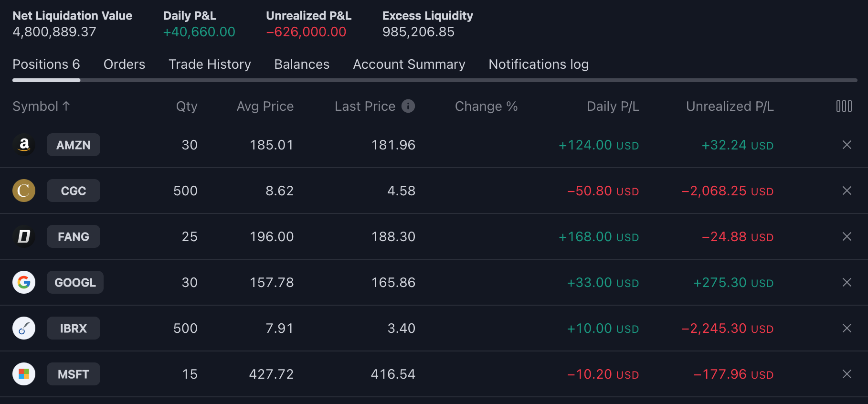Click the Canopy Growth CGC logo
The height and width of the screenshot is (404, 868).
pos(24,191)
